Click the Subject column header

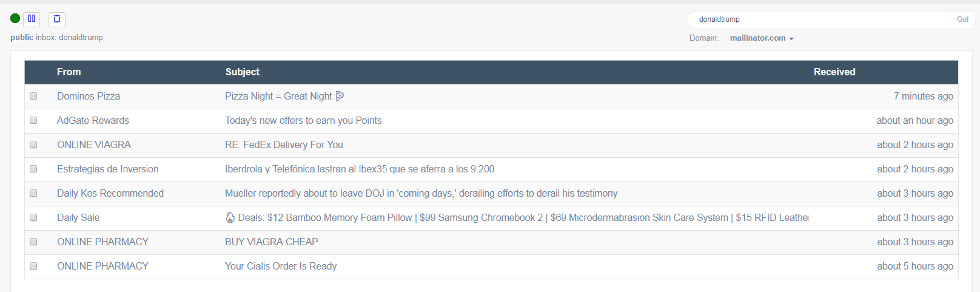(242, 72)
